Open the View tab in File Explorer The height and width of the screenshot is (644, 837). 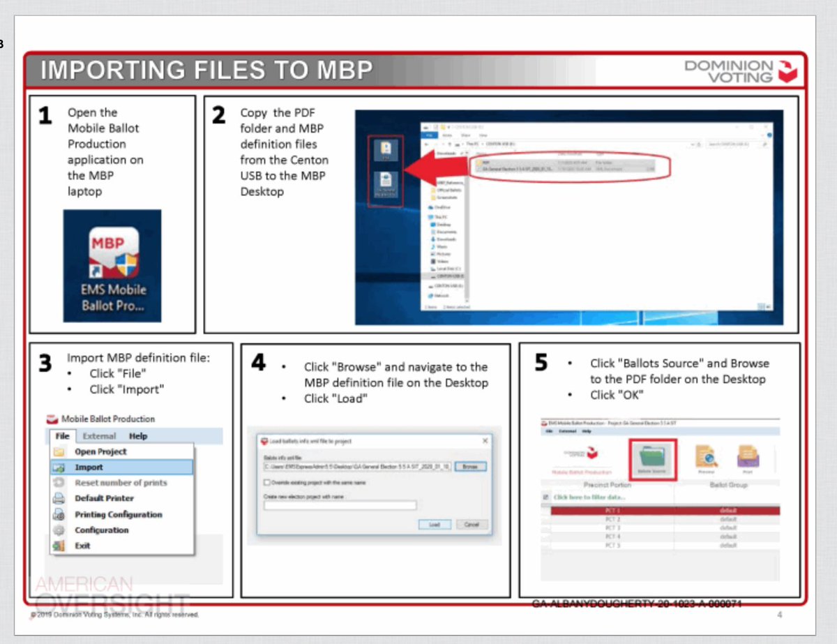pos(483,135)
